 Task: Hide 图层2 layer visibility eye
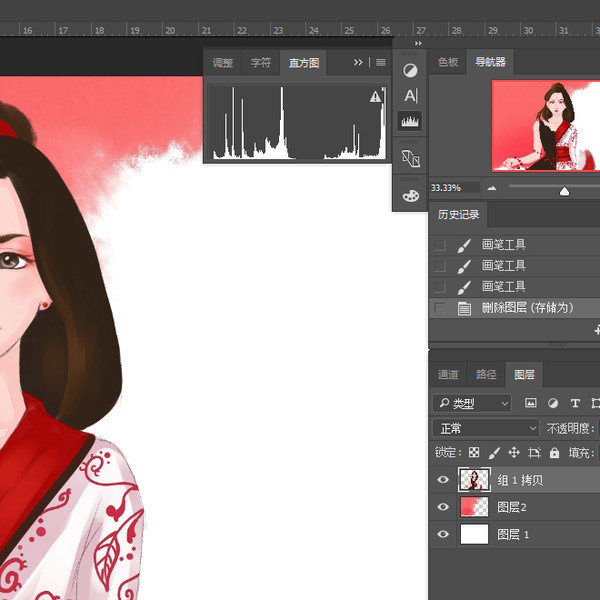tap(443, 507)
